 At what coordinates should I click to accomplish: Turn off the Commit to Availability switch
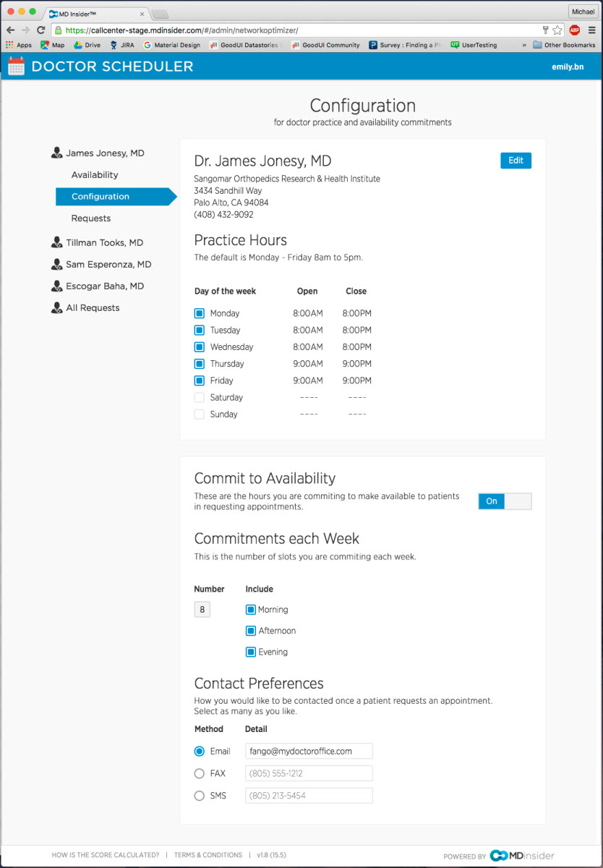click(x=505, y=501)
